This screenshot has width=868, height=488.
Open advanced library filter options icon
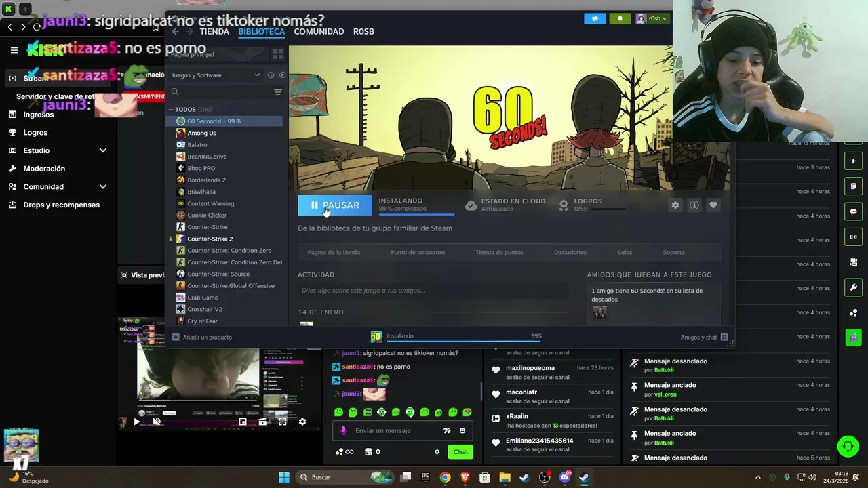point(277,92)
